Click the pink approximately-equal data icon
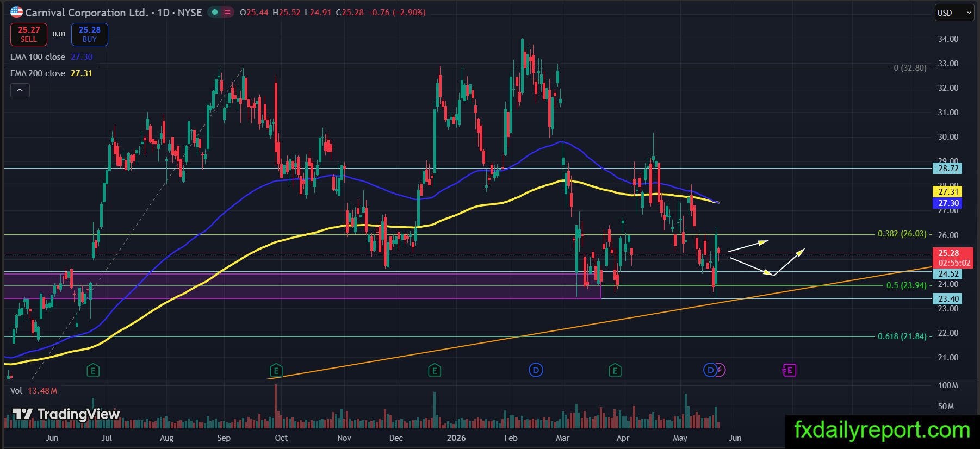This screenshot has width=980, height=449. (x=227, y=12)
